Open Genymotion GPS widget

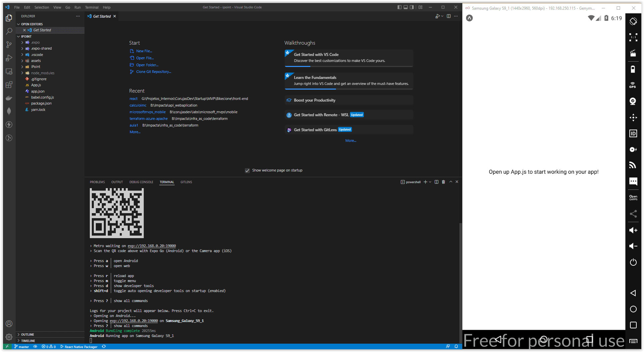[x=633, y=85]
